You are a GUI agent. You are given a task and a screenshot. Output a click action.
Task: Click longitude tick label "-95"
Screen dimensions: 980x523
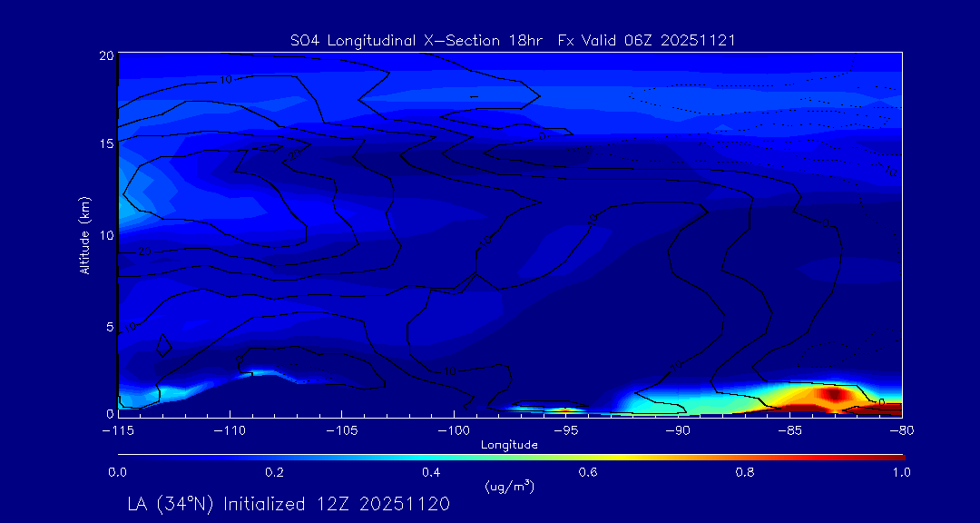(x=566, y=430)
